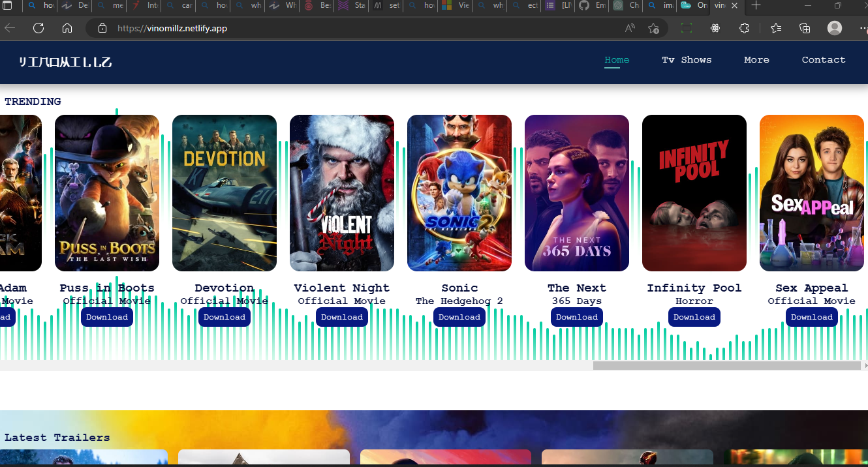View site information via the lock icon
Viewport: 868px width, 467px height.
click(x=102, y=28)
